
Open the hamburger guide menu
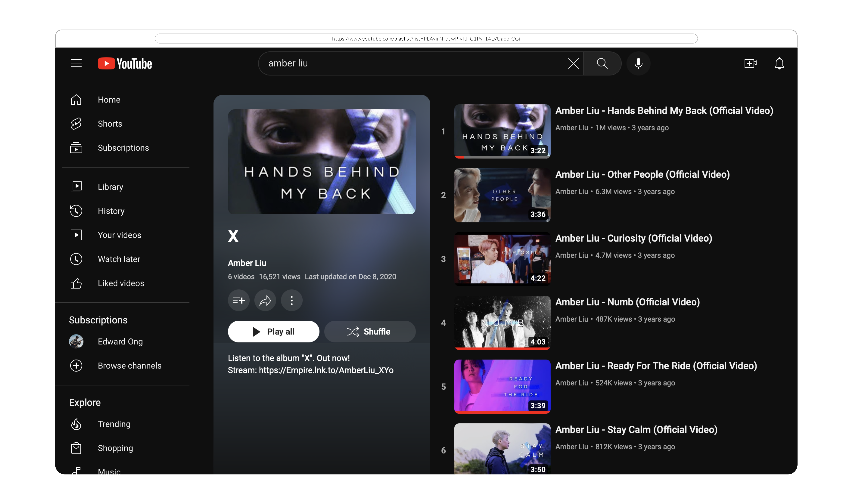pyautogui.click(x=76, y=63)
